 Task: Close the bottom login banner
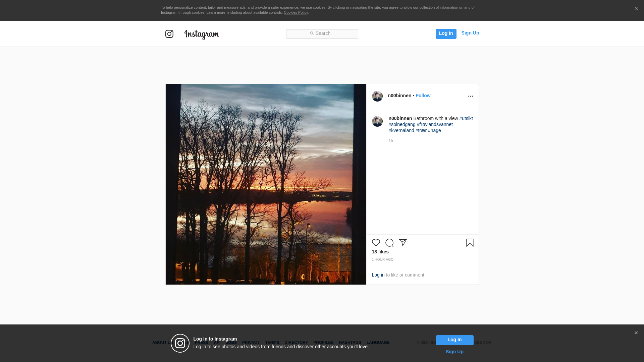(636, 333)
